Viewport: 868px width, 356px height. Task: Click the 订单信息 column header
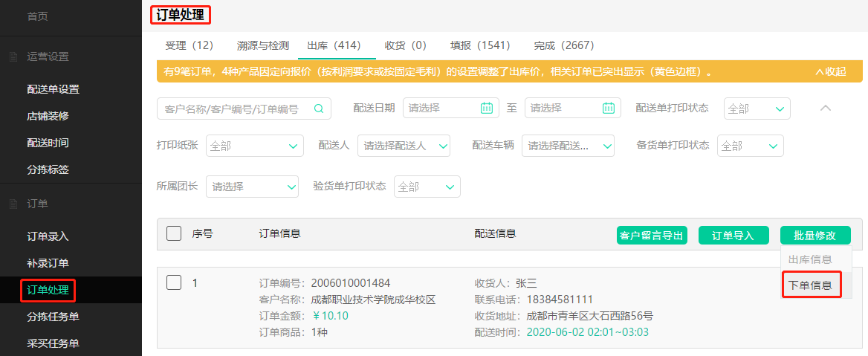tap(279, 233)
